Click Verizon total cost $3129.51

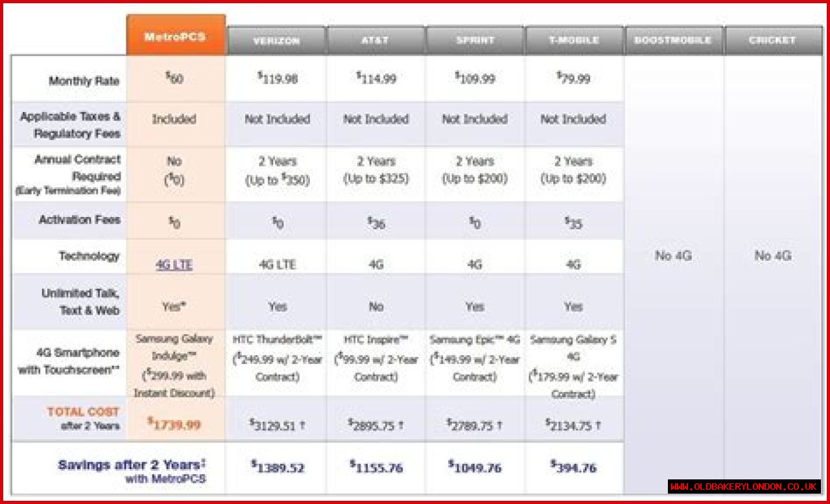pyautogui.click(x=278, y=424)
